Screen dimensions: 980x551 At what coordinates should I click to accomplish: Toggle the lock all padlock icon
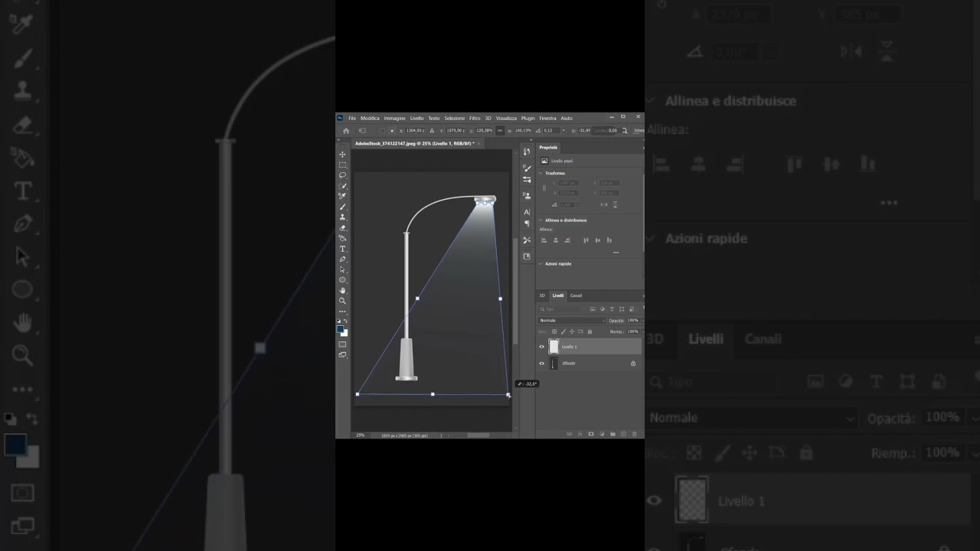590,331
